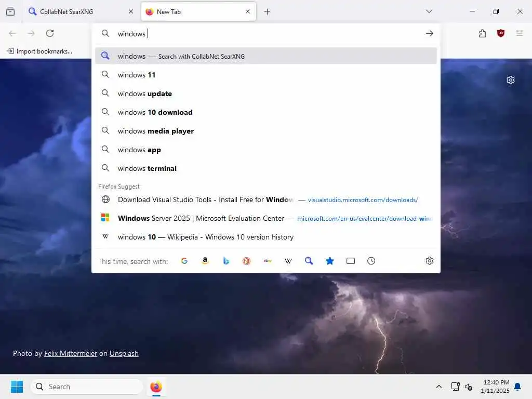
Task: Search history using the clock icon
Action: [x=371, y=261]
